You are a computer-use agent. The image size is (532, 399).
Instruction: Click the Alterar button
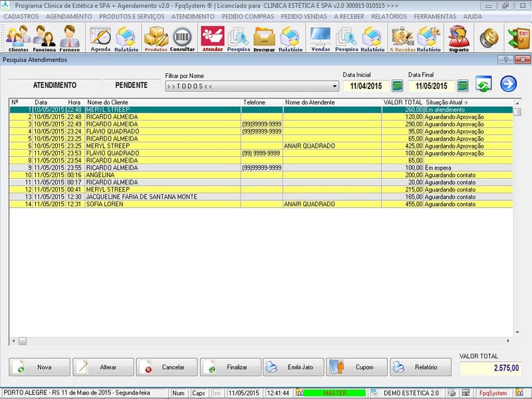click(x=103, y=367)
